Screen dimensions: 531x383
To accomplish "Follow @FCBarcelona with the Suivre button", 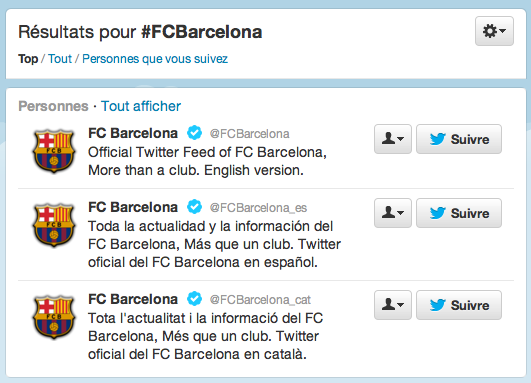I will point(459,139).
